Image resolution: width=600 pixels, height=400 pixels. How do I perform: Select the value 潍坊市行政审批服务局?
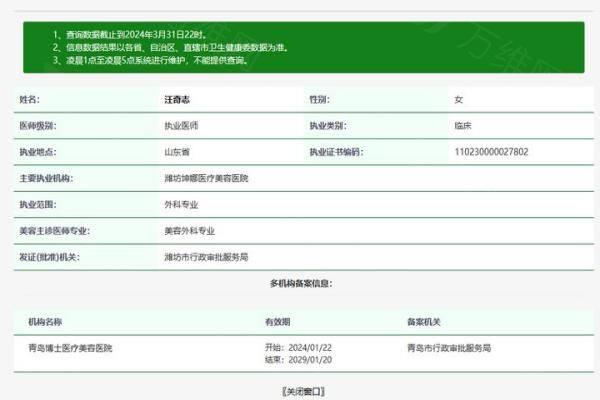tap(206, 257)
